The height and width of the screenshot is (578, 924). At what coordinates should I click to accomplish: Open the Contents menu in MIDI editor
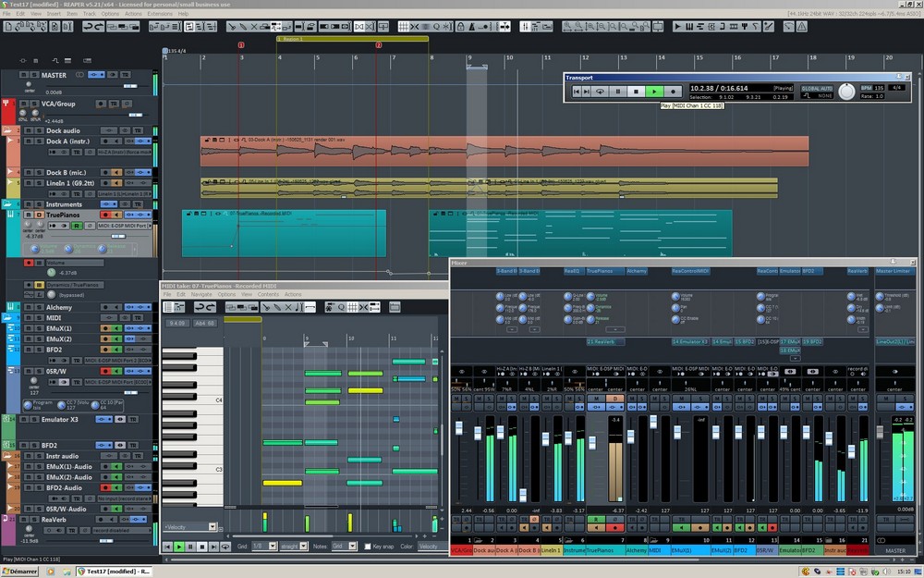[x=268, y=294]
